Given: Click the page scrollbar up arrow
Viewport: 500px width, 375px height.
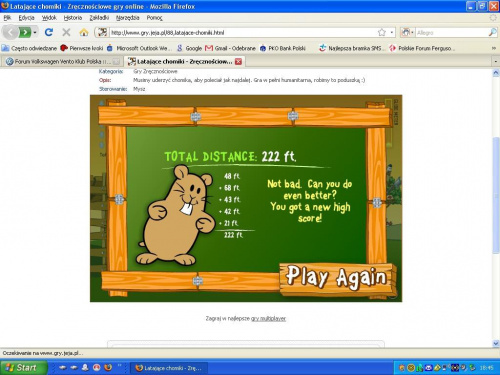Looking at the screenshot, I should 496,73.
